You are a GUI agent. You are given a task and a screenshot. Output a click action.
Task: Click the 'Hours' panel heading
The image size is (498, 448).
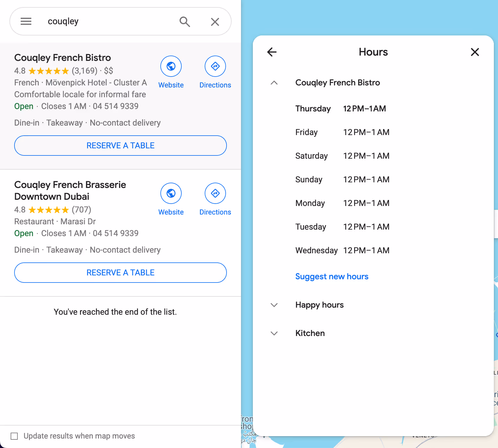(373, 52)
